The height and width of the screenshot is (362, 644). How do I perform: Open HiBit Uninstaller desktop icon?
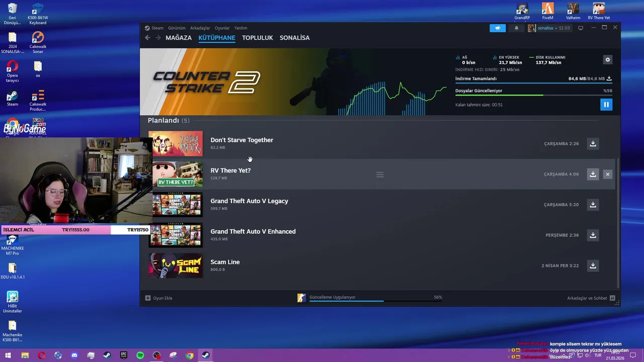(13, 302)
